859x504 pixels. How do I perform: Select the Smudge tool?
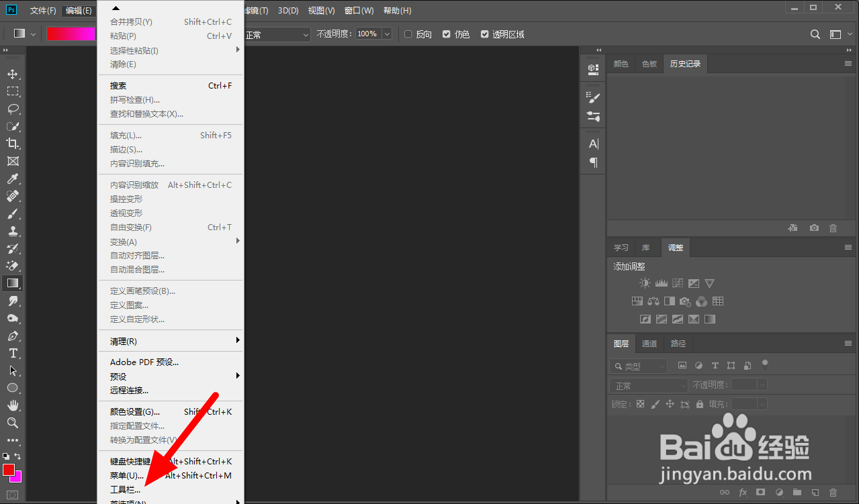tap(13, 301)
